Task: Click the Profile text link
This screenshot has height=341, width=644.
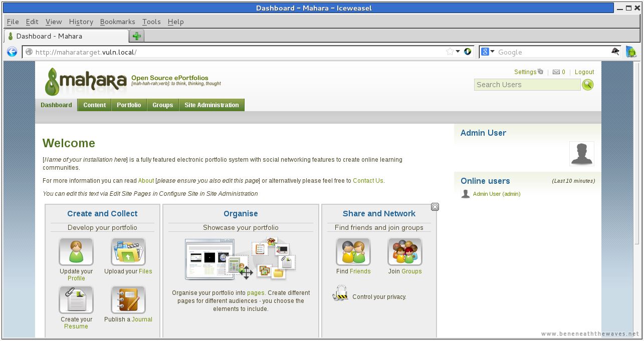Action: (76, 278)
